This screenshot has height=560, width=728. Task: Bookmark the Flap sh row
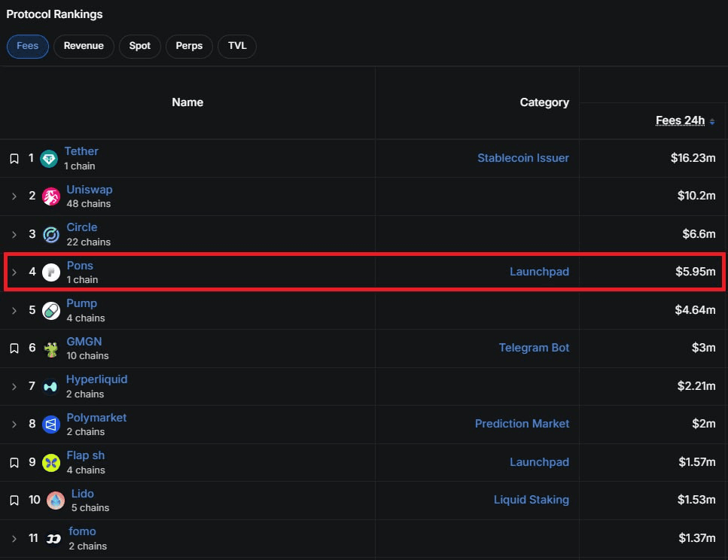[14, 462]
